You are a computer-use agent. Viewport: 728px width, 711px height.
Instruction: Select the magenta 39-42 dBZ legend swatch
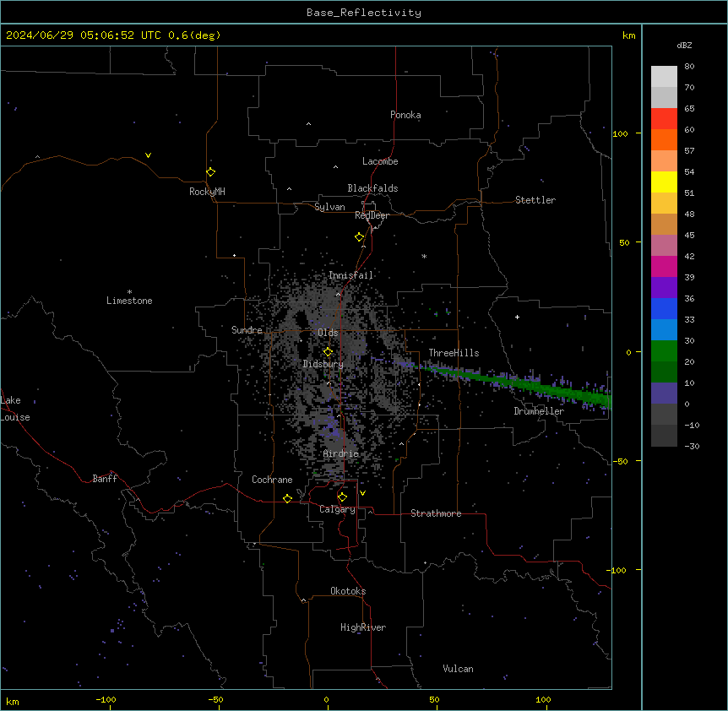point(664,266)
